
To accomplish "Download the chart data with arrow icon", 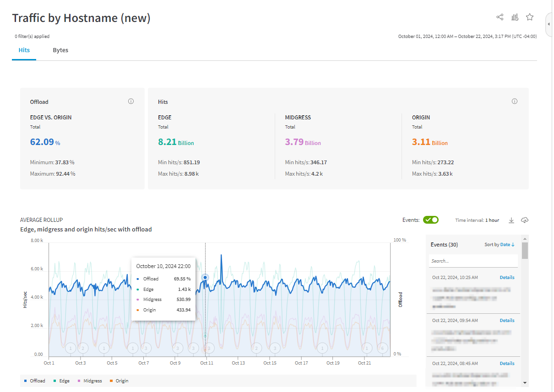I will click(511, 220).
